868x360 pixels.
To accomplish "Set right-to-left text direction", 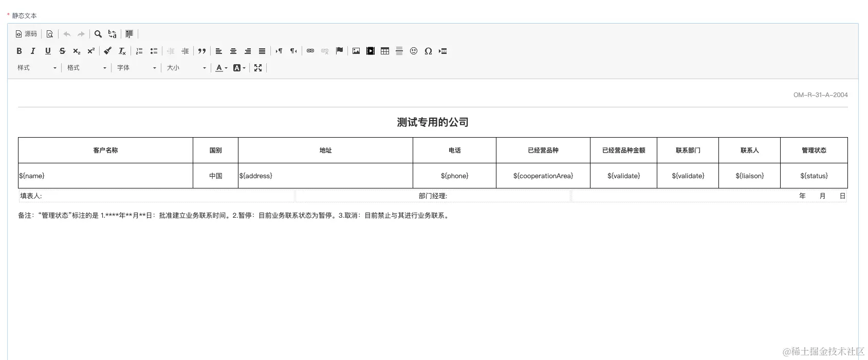I will pyautogui.click(x=293, y=51).
